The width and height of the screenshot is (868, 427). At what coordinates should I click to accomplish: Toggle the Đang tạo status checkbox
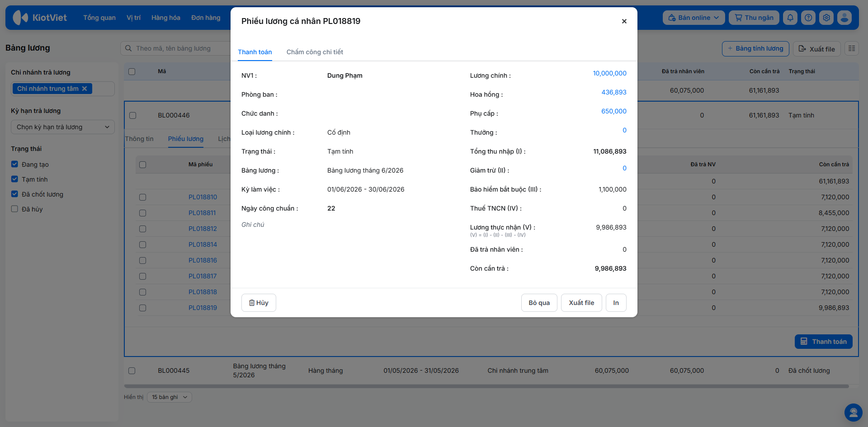point(14,164)
